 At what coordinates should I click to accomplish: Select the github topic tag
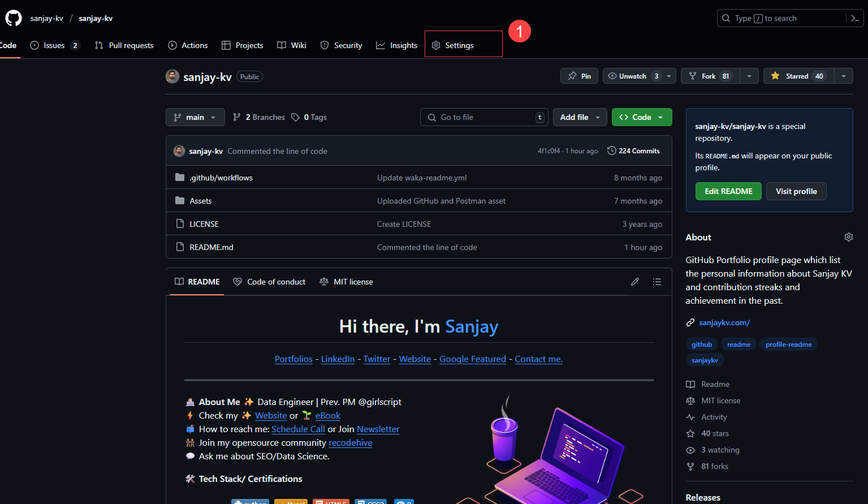(x=702, y=344)
